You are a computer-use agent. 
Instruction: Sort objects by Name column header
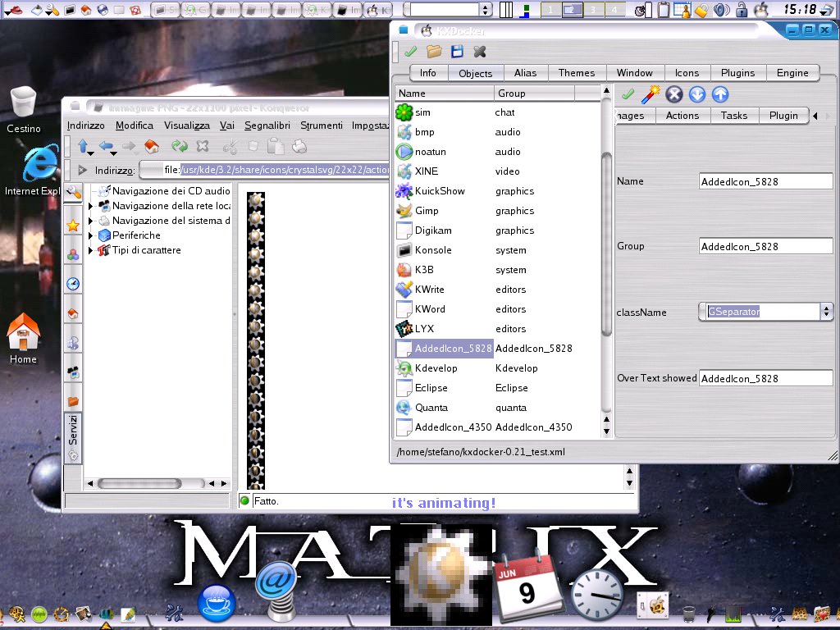point(444,94)
